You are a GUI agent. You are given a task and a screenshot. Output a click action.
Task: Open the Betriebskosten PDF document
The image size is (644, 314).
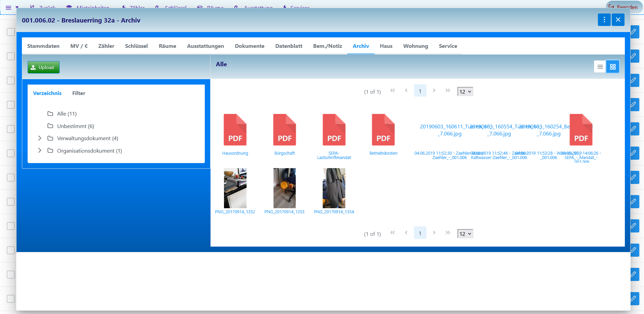(383, 130)
